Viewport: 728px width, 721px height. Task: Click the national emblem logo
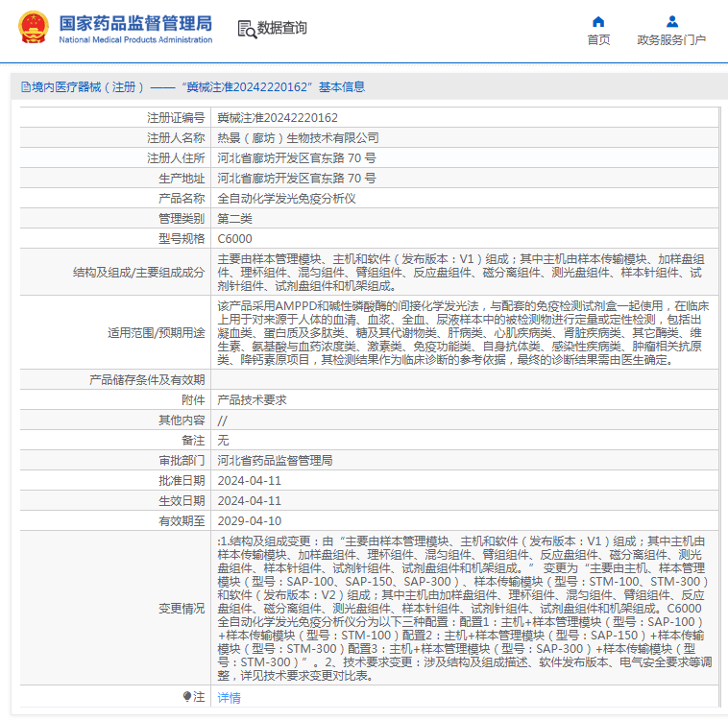[x=33, y=28]
